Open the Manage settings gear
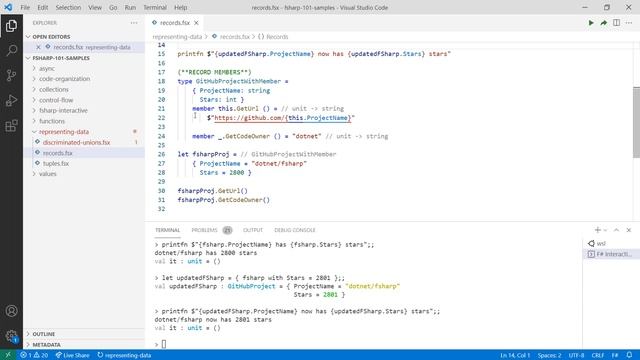The image size is (640, 360). point(11,336)
